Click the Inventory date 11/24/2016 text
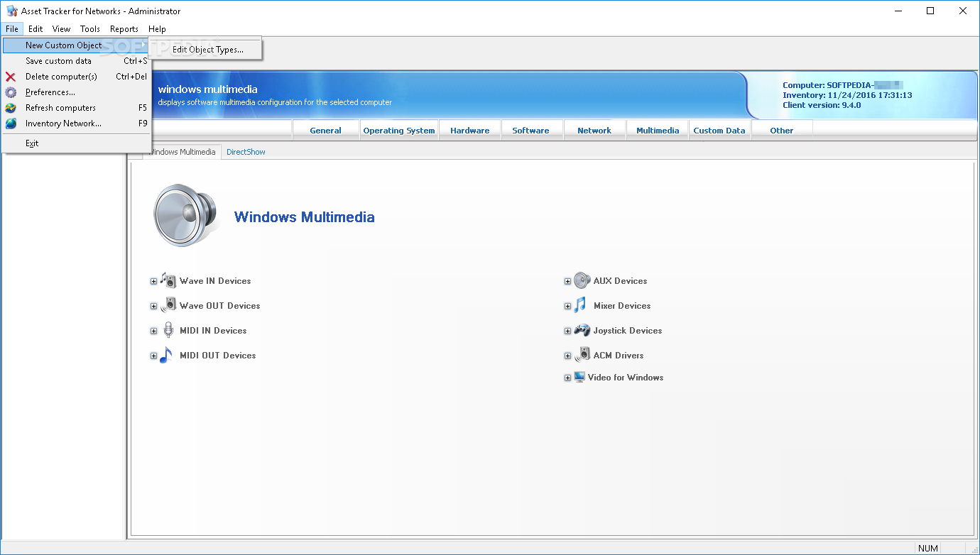The image size is (980, 555). click(847, 95)
